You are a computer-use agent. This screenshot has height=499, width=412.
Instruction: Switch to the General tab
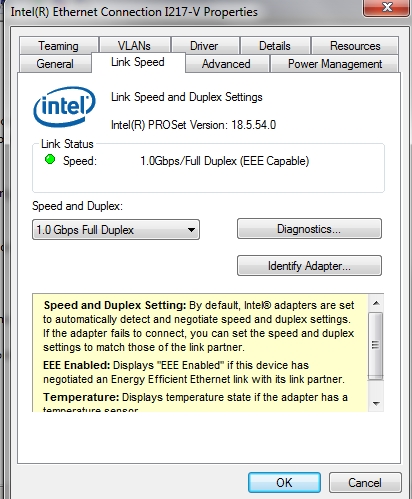pyautogui.click(x=55, y=64)
